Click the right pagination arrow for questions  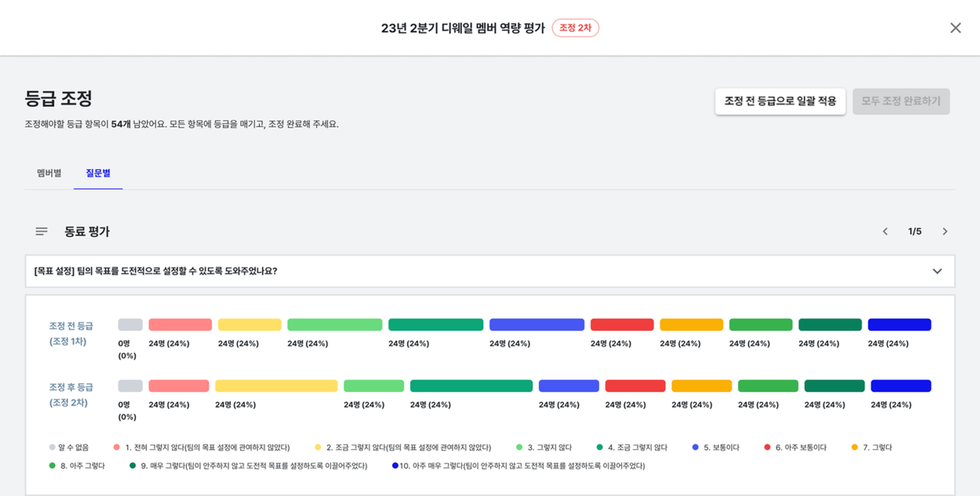point(945,231)
